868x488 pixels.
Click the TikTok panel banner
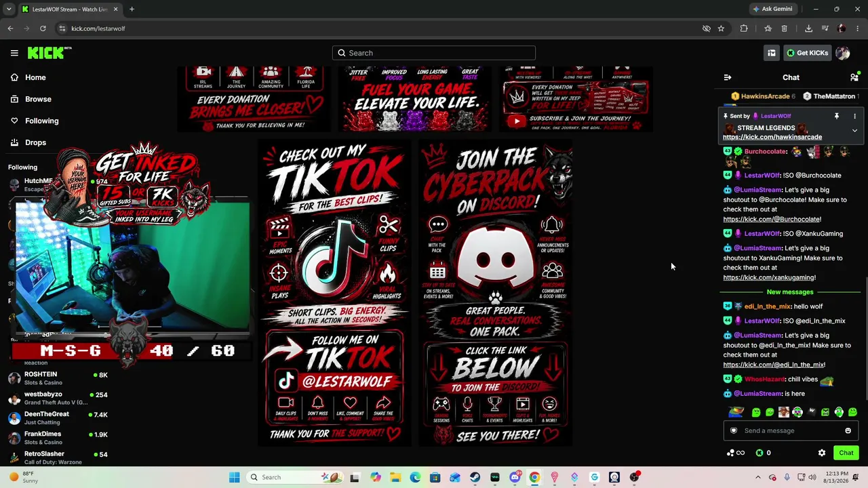pos(334,294)
